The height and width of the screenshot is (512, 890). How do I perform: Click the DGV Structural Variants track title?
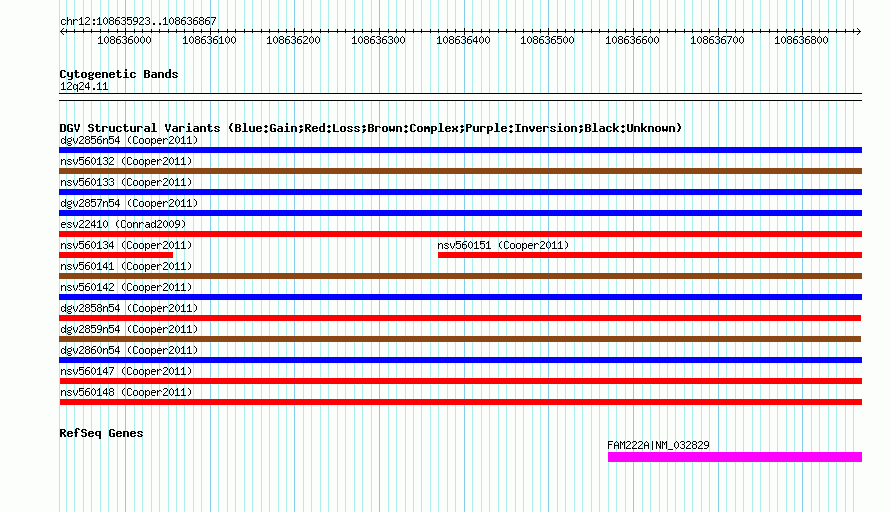[371, 128]
